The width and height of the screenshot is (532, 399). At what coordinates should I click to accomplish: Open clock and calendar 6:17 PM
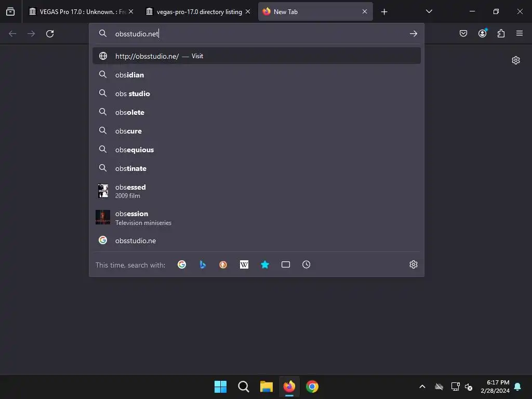tap(495, 387)
